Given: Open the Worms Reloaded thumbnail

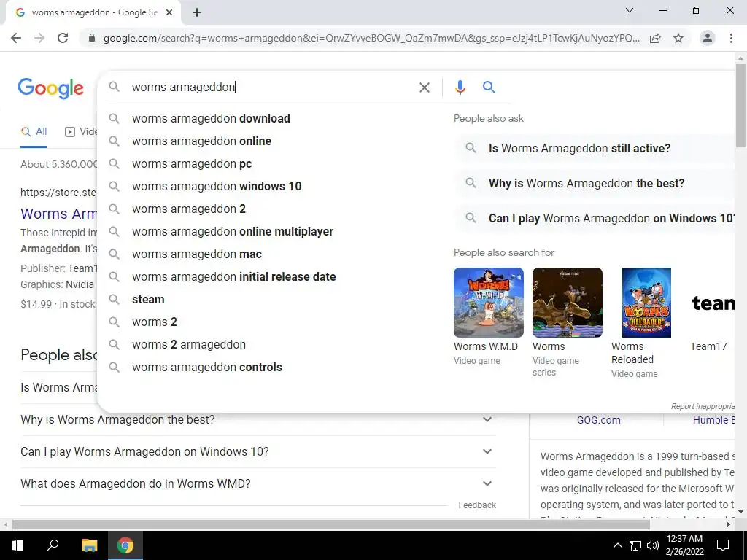Looking at the screenshot, I should (646, 303).
